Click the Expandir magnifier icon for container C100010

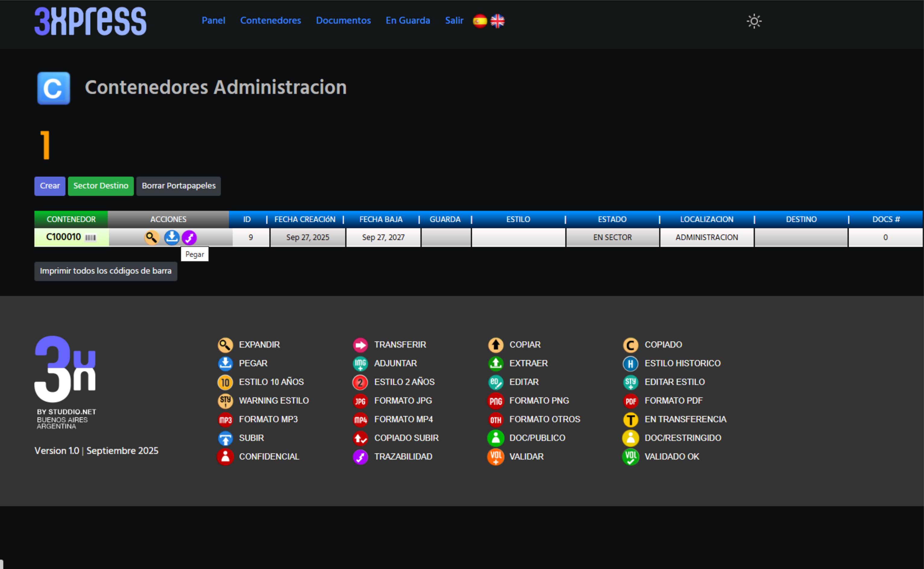(x=152, y=237)
